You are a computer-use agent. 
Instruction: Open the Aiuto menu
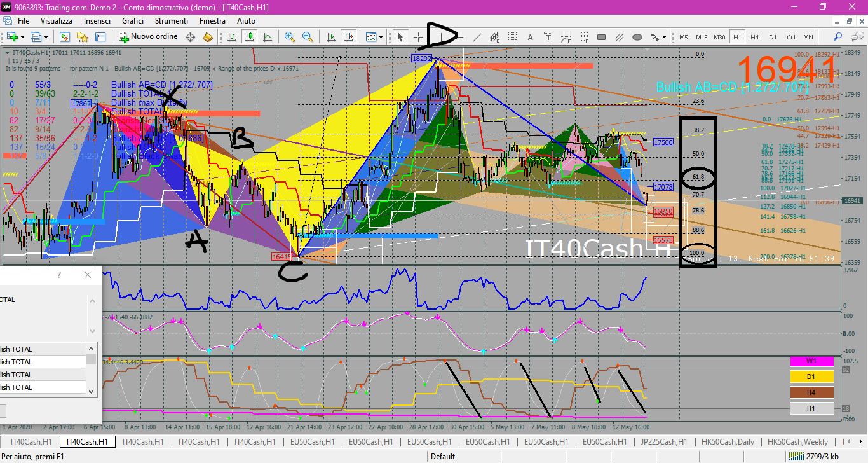tap(246, 21)
